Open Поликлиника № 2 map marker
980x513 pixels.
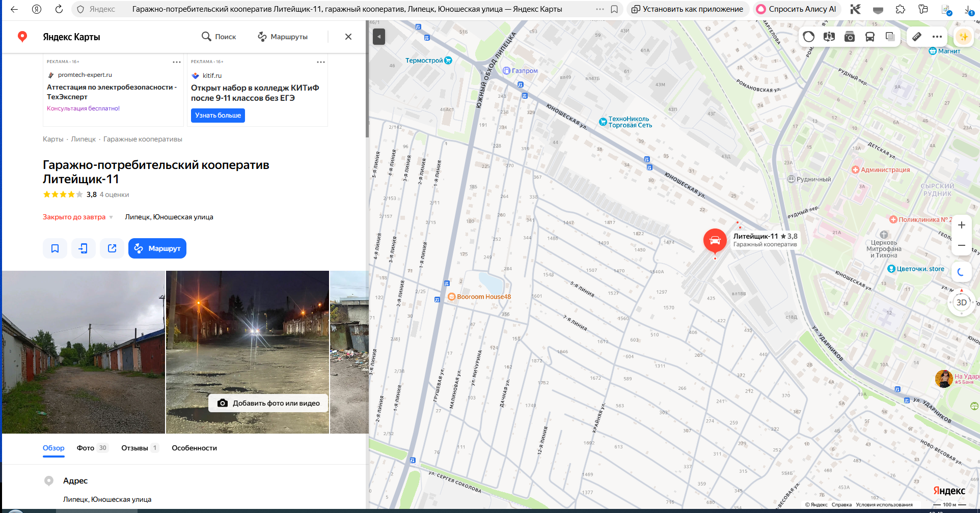pyautogui.click(x=920, y=219)
